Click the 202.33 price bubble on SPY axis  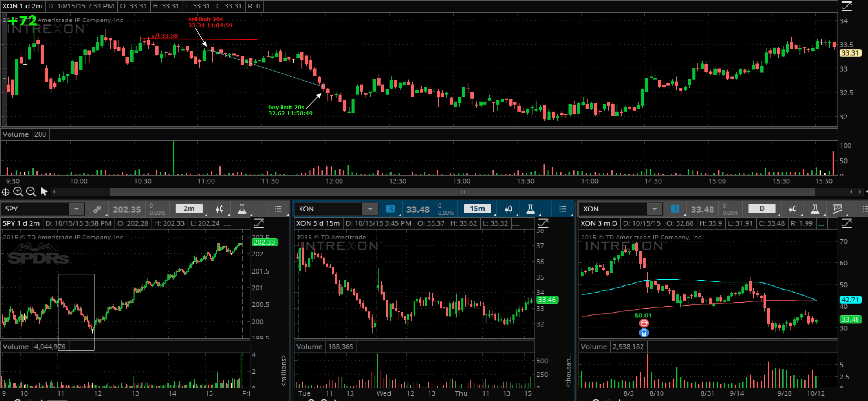click(x=264, y=242)
